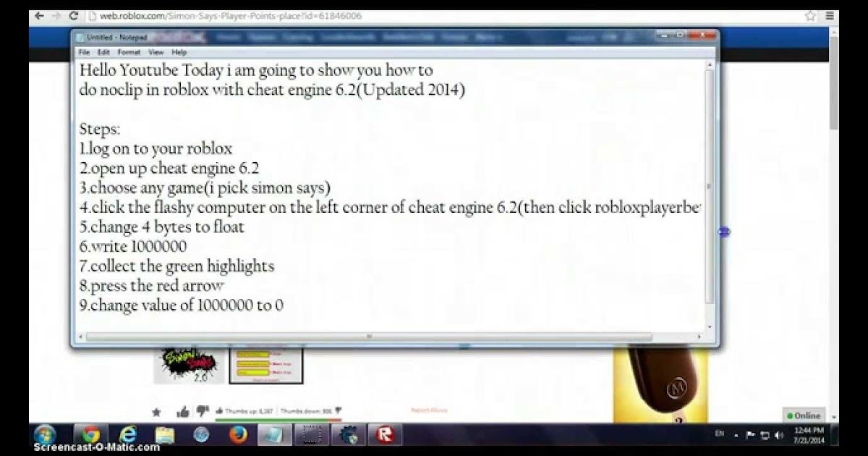Click line '5.change 4 bytes to float'
Image resolution: width=868 pixels, height=456 pixels.
coord(162,227)
